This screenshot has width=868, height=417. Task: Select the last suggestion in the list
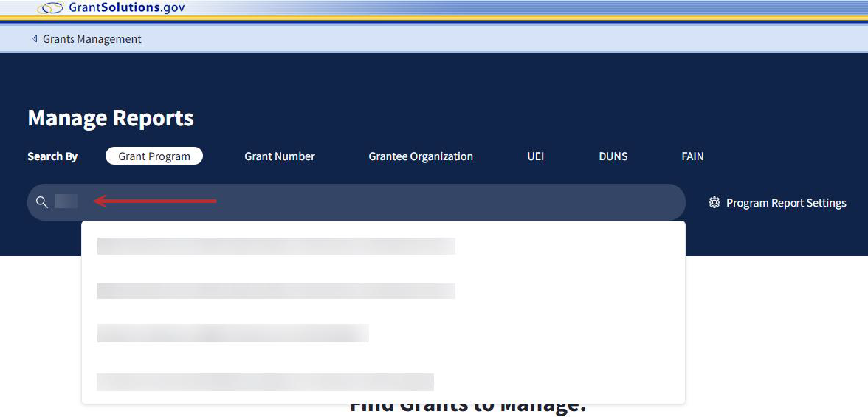click(265, 382)
